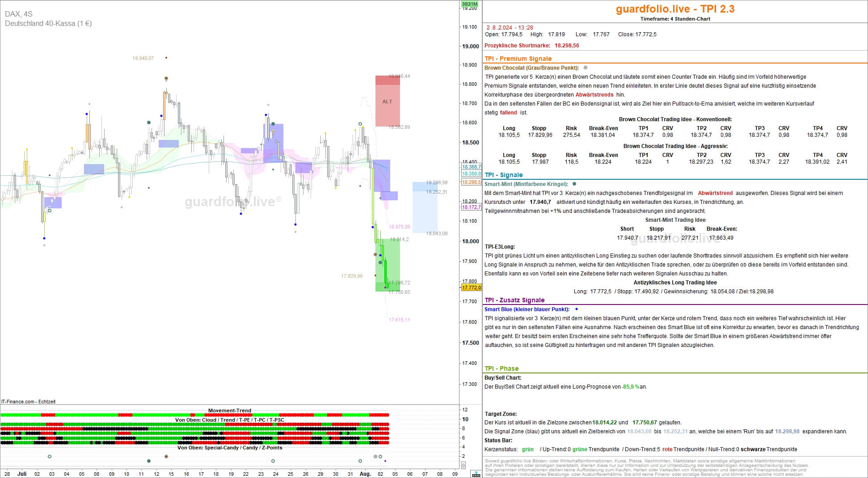
Task: Click the Status Bar: label
Action: pyautogui.click(x=498, y=440)
